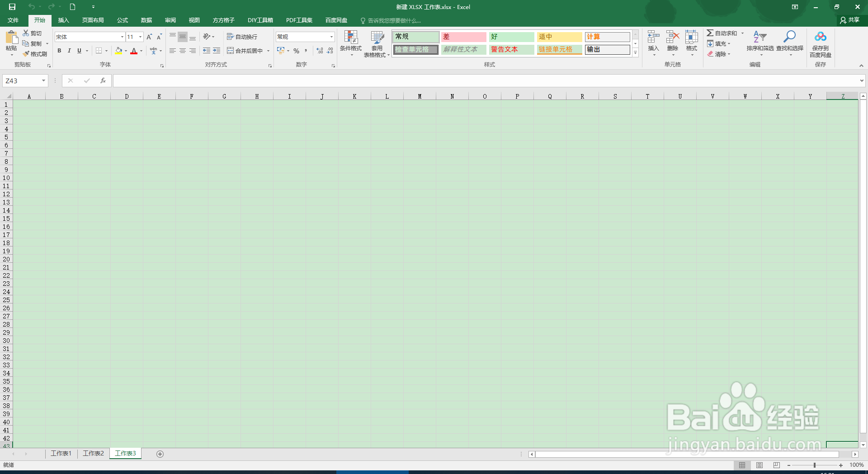The image size is (868, 474).
Task: Apply the 警告文本 warning text style
Action: (x=511, y=49)
